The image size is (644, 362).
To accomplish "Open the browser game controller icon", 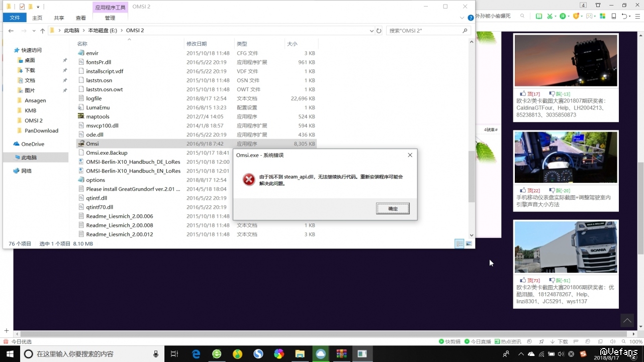I will tap(589, 16).
